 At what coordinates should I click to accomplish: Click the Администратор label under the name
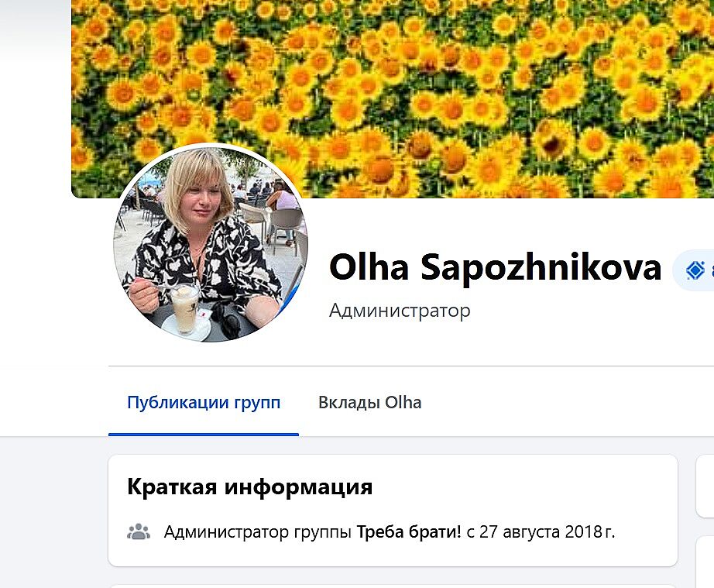pyautogui.click(x=400, y=311)
